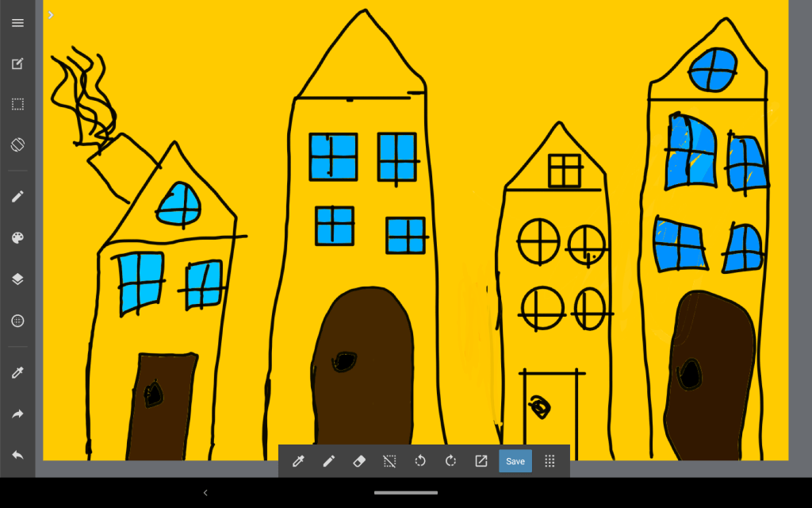Pick the eyedropper tool in the left sidebar
This screenshot has width=812, height=508.
(17, 372)
